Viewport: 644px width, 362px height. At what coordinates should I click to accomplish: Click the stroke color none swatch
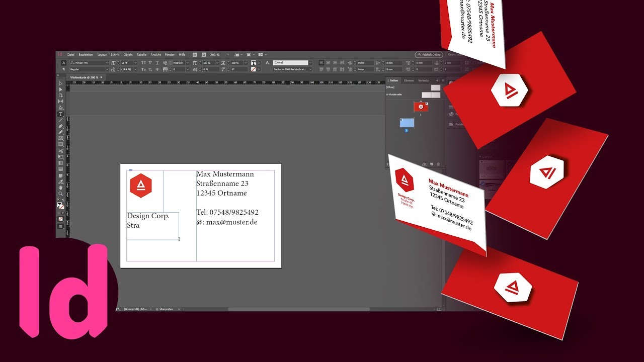tap(253, 69)
